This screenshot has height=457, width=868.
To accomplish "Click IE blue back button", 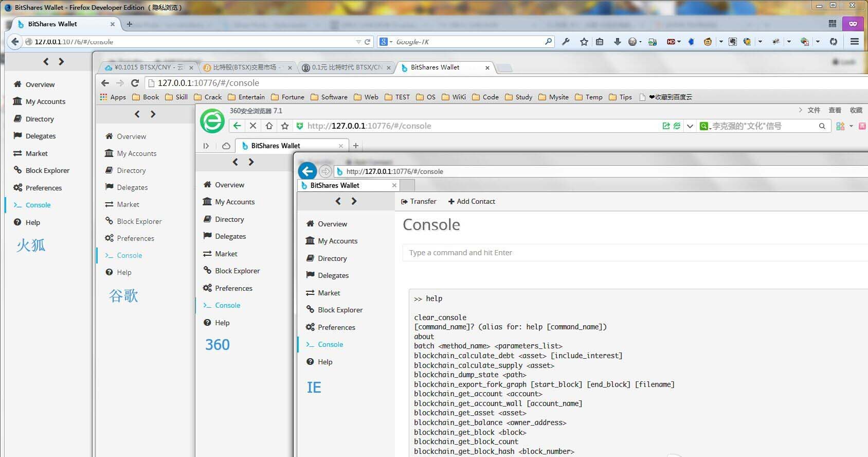I will coord(308,171).
